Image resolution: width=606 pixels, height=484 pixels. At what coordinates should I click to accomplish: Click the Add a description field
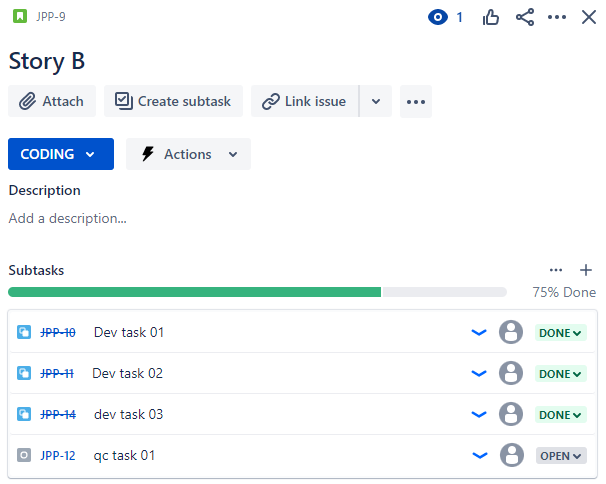click(x=68, y=218)
